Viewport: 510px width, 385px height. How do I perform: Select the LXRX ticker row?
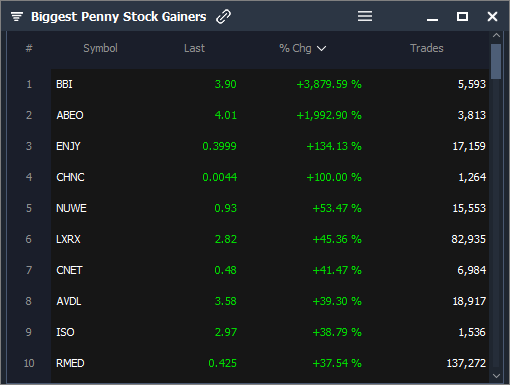pos(270,239)
